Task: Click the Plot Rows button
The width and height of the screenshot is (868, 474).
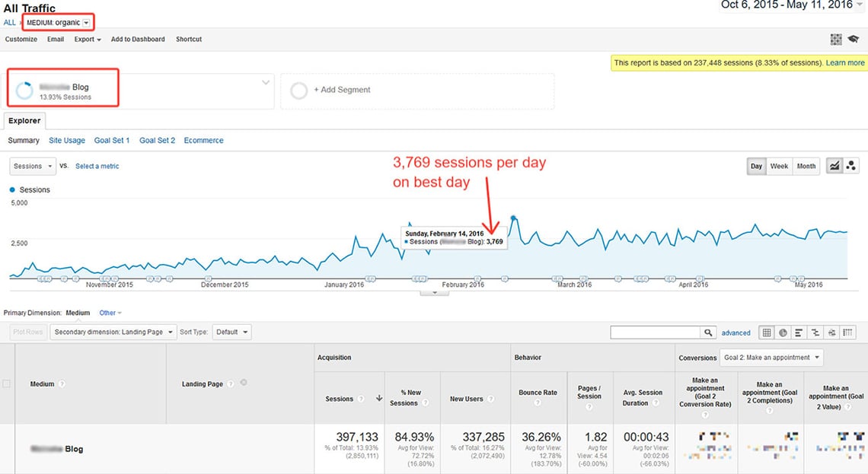Action: pos(27,332)
